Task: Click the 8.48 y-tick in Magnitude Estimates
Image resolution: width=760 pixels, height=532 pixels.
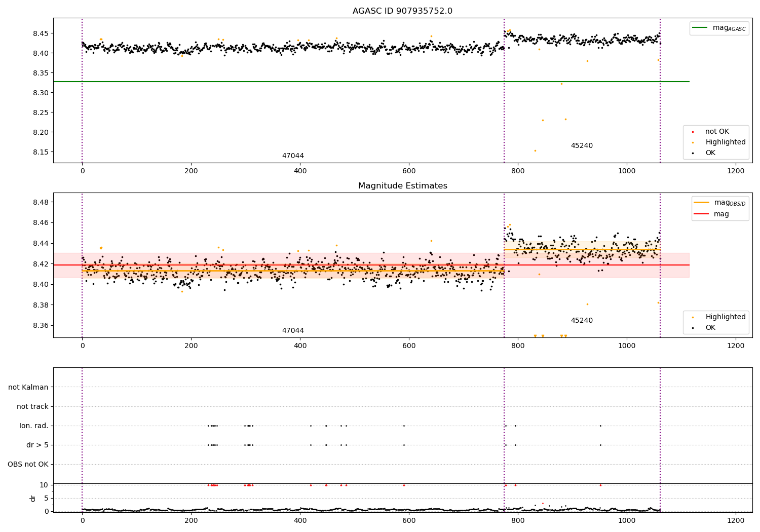Action: pos(41,202)
